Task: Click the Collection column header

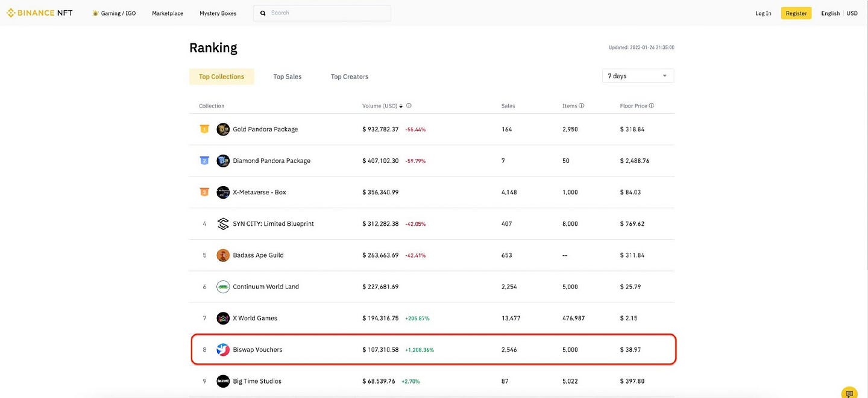Action: [212, 106]
